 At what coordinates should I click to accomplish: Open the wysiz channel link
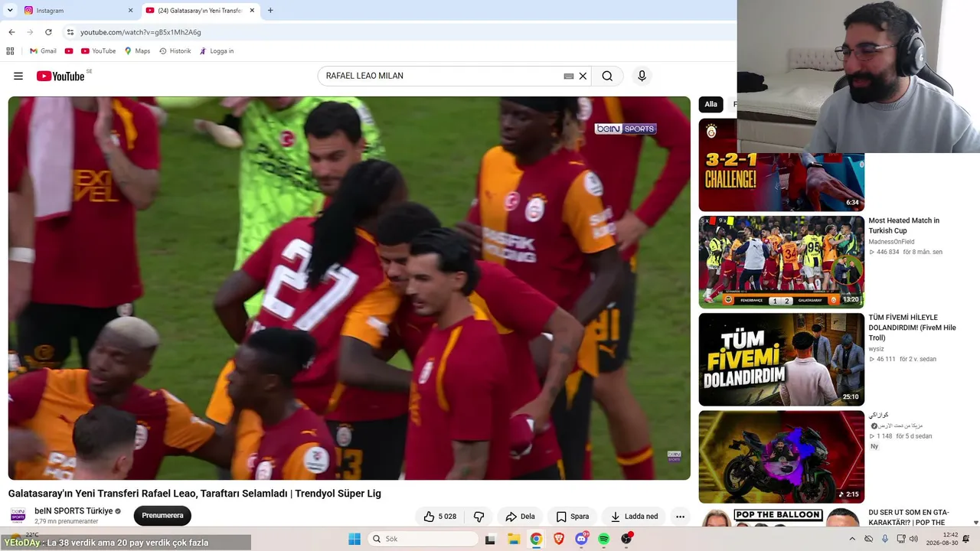877,349
